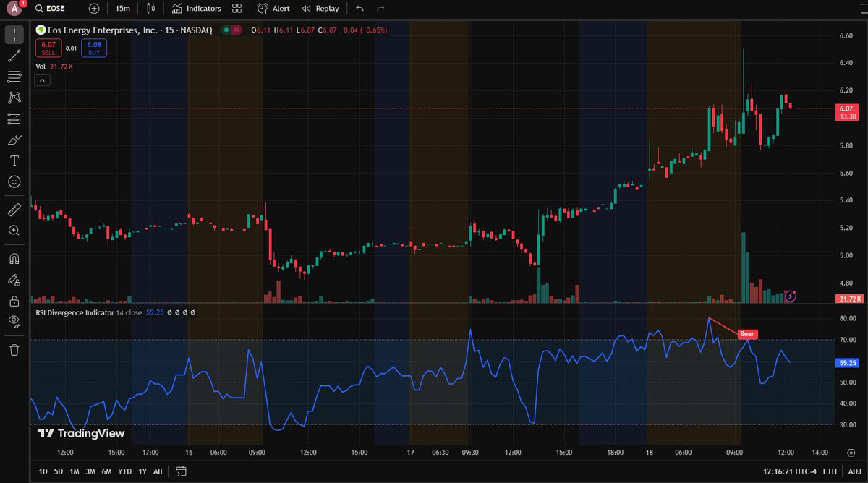868x483 pixels.
Task: Open the forecasting and measurement tools
Action: pos(14,119)
